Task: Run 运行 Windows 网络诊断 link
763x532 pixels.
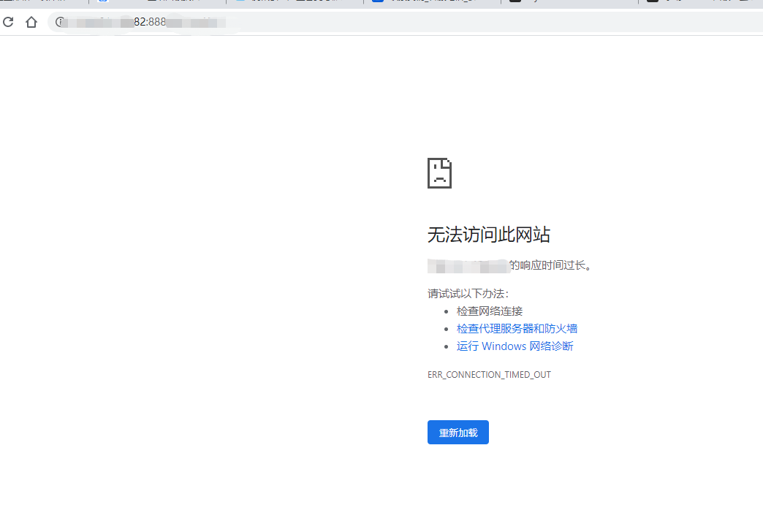Action: tap(515, 346)
